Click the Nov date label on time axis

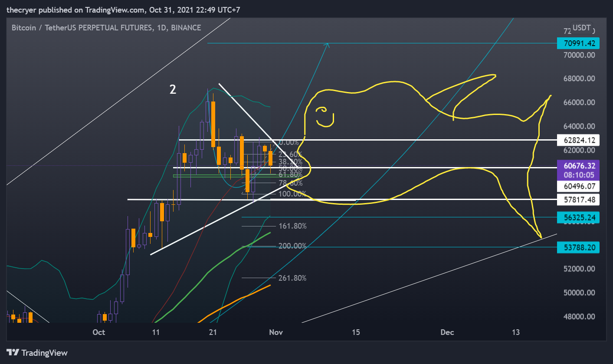tap(276, 332)
